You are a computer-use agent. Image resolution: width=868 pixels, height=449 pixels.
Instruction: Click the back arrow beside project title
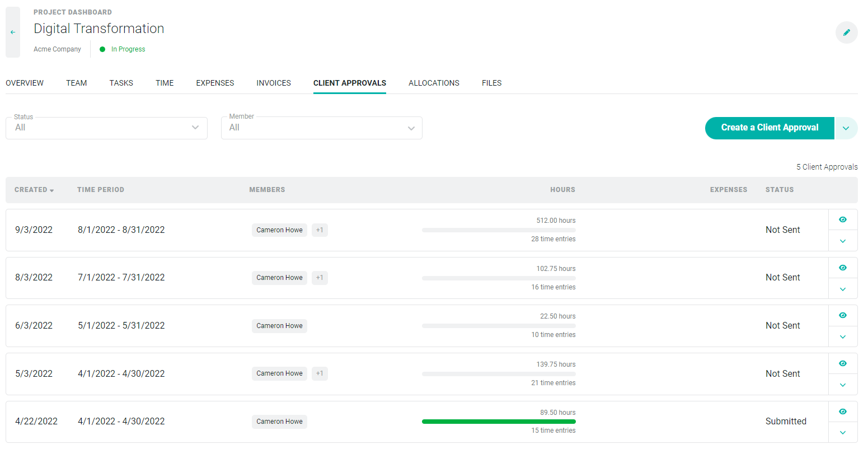pos(13,32)
